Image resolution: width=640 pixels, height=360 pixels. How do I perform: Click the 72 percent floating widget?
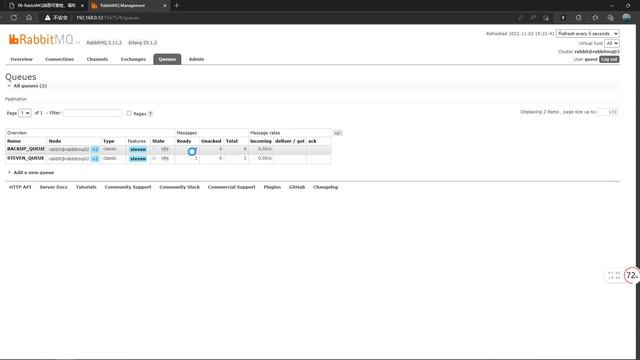point(632,276)
